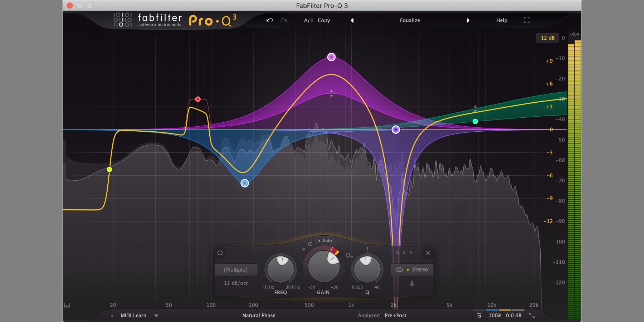Click the scissors split band icon

coord(412,283)
